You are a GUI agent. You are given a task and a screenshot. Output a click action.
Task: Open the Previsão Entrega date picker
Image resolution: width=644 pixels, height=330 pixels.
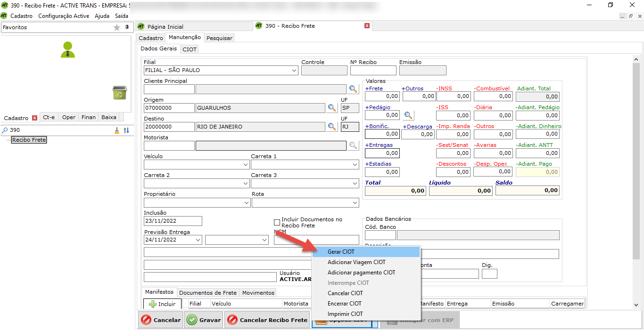(197, 240)
